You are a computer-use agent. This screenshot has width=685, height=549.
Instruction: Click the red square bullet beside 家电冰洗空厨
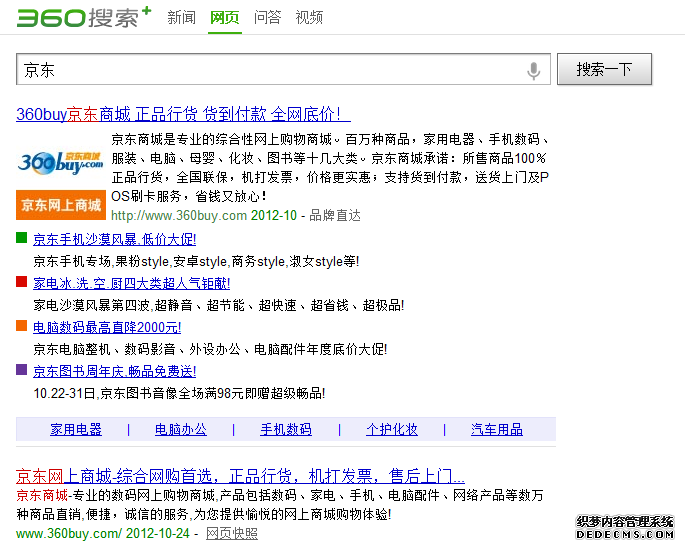[21, 282]
